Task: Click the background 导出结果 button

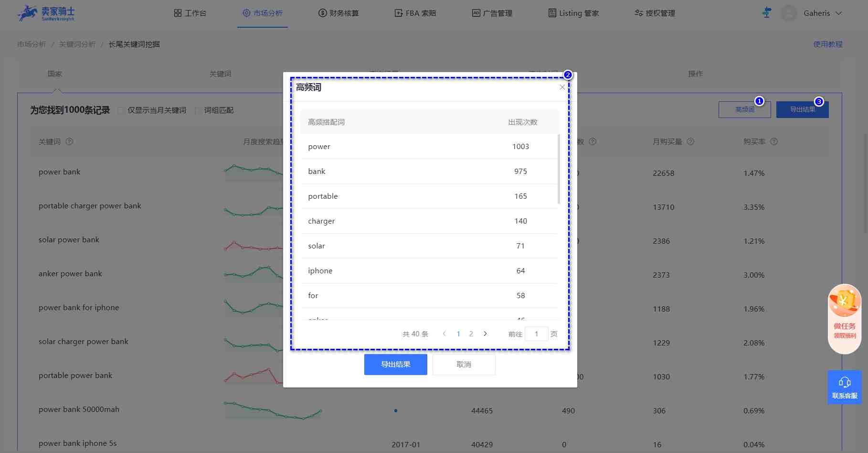Action: tap(802, 109)
